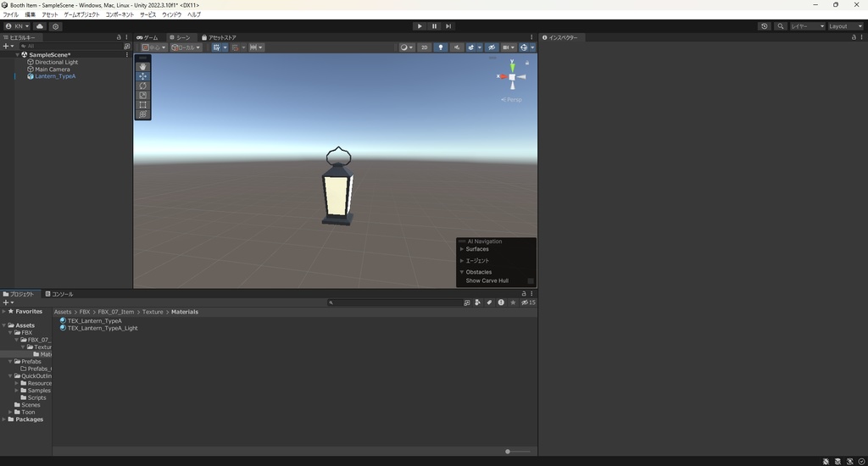Lock the Hierarchy panel
Screen dimensions: 868x466
point(119,37)
